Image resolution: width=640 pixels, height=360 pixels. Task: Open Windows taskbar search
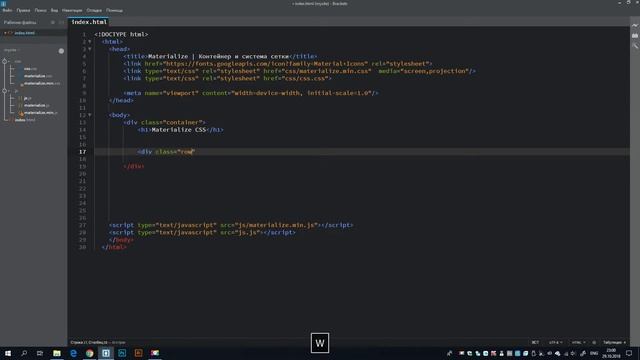coord(24,353)
